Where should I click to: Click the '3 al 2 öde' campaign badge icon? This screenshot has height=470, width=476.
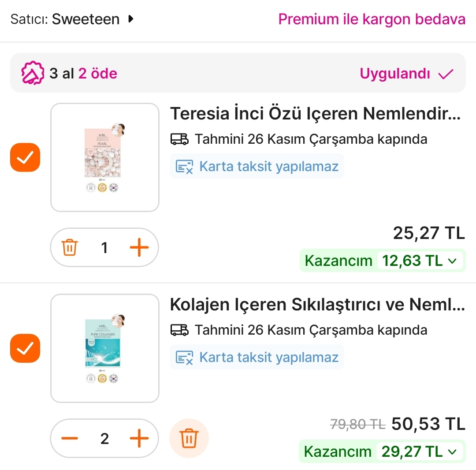[x=32, y=73]
